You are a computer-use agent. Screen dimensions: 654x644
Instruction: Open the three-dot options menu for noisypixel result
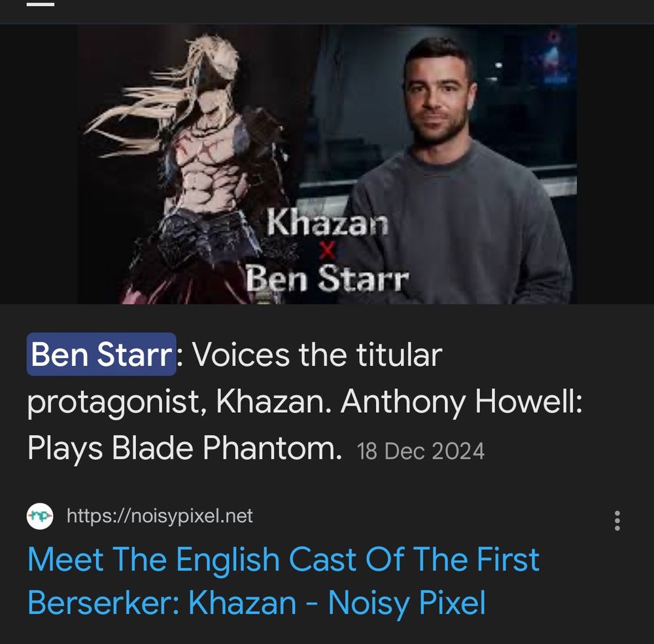(617, 520)
